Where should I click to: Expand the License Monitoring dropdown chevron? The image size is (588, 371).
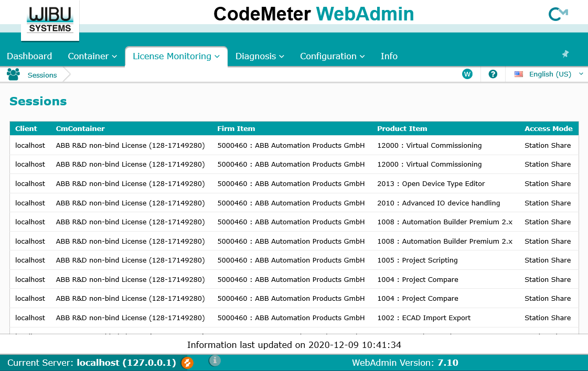tap(217, 57)
